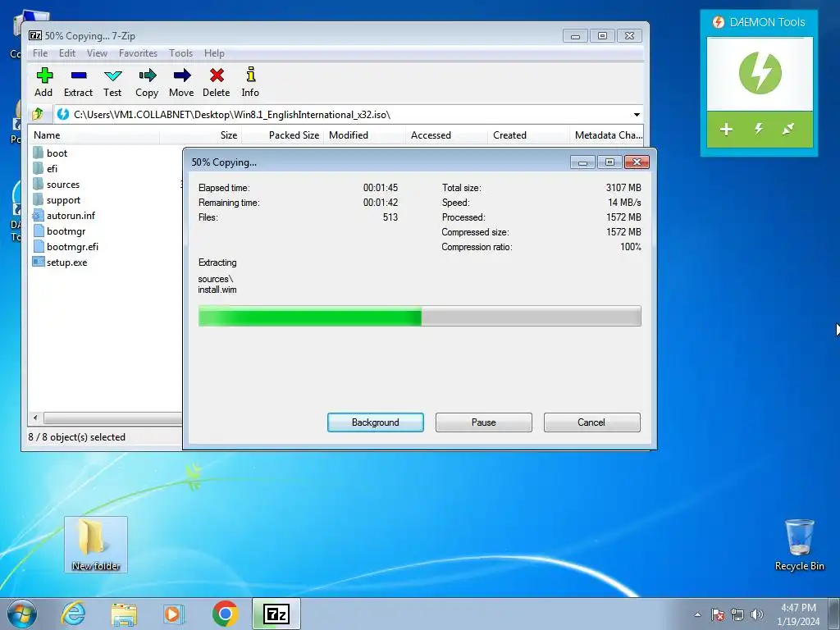
Task: Select the efi folder icon
Action: click(38, 168)
